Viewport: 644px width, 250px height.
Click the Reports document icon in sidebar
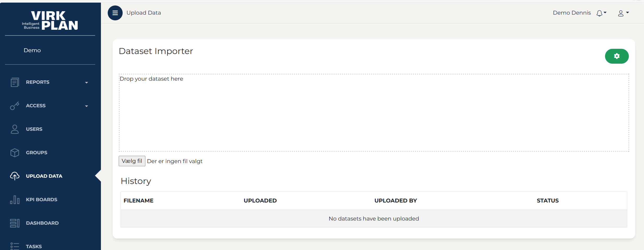(15, 82)
